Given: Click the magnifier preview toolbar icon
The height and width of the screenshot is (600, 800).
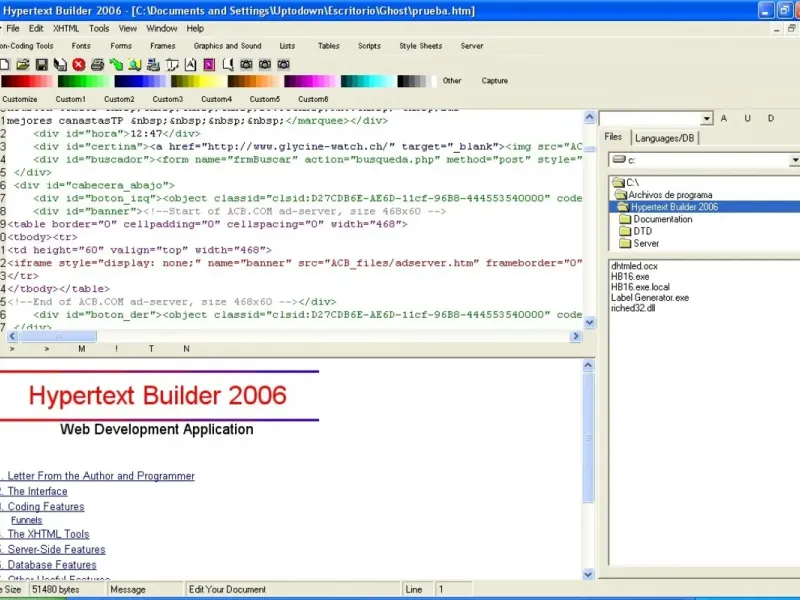Looking at the screenshot, I should (135, 65).
